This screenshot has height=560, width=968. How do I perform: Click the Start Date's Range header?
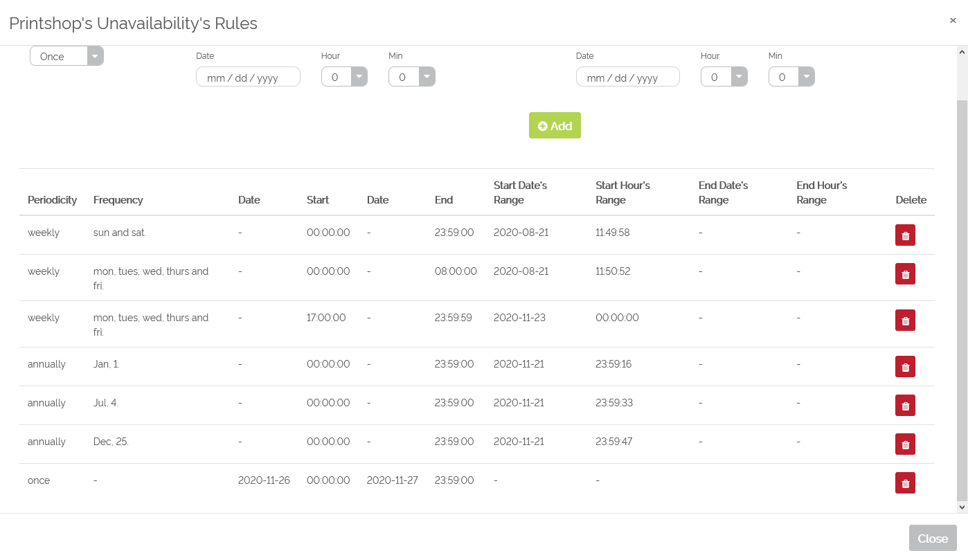tap(521, 192)
